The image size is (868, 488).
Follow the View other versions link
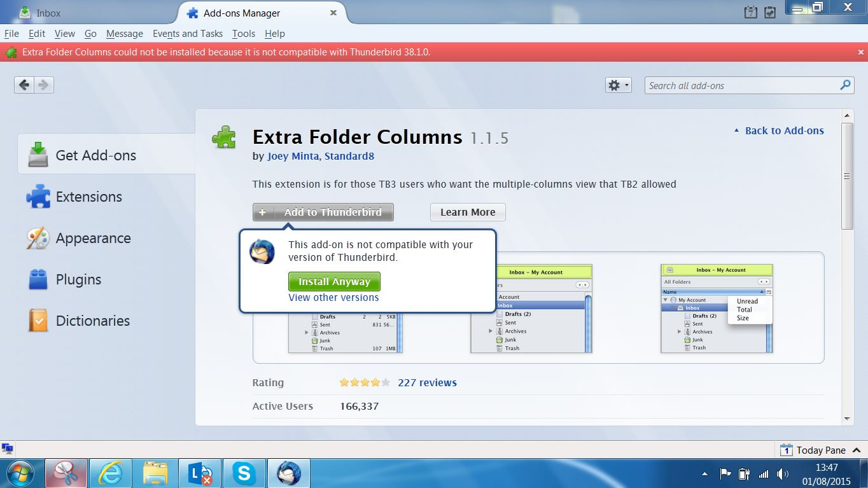point(333,297)
